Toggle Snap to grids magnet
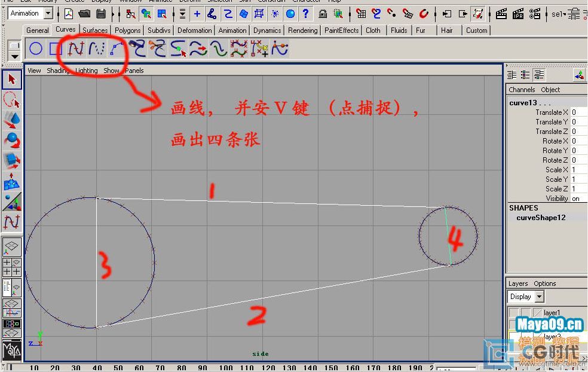Image resolution: width=588 pixels, height=372 pixels. point(361,14)
